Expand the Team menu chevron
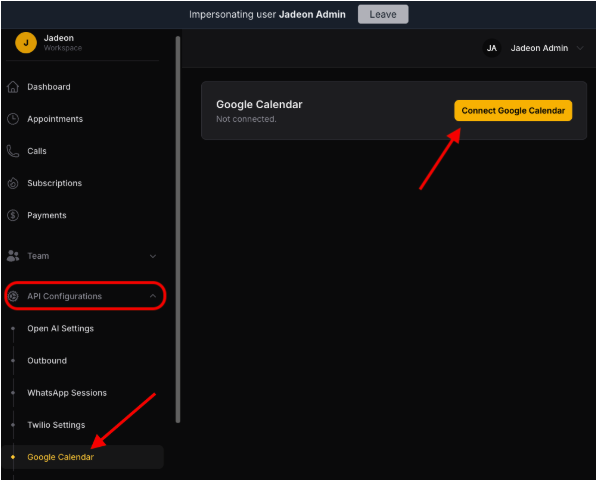The width and height of the screenshot is (596, 480). pyautogui.click(x=153, y=256)
